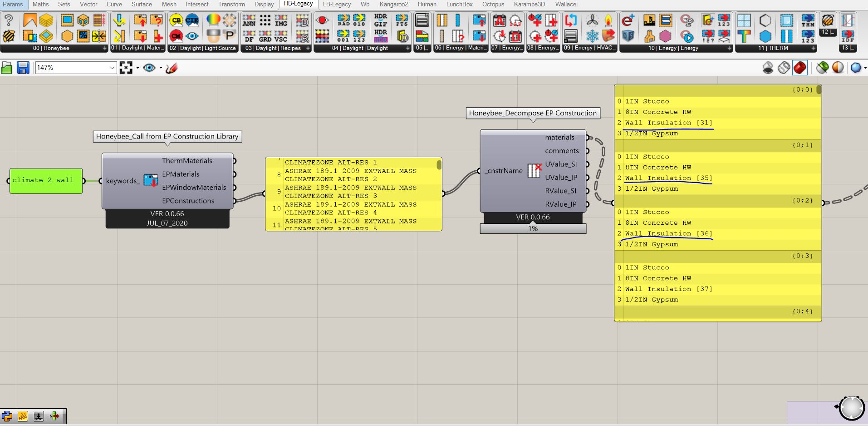
Task: Click the ANN annual daylight recipe icon
Action: (x=249, y=20)
